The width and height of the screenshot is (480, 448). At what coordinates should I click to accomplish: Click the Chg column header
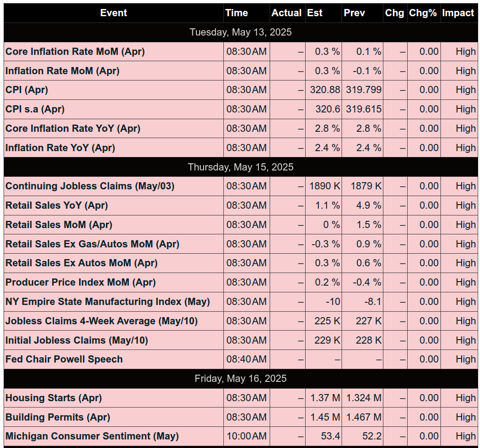[394, 13]
